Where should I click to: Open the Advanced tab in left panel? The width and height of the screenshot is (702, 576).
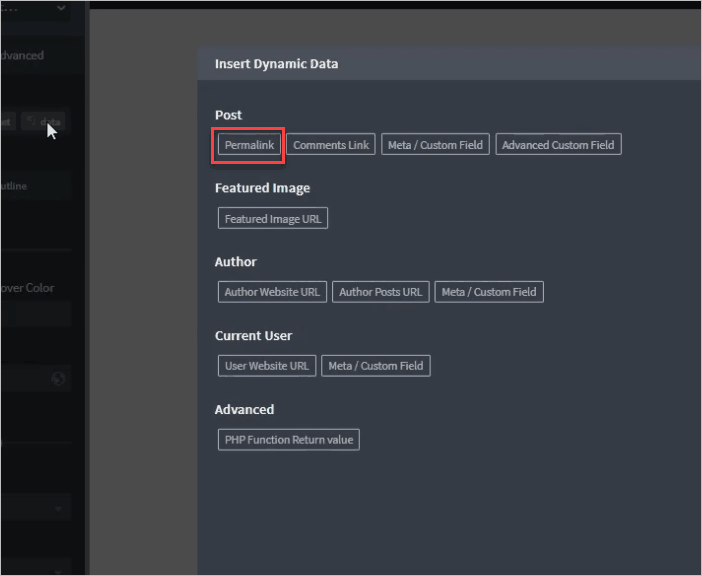point(22,56)
